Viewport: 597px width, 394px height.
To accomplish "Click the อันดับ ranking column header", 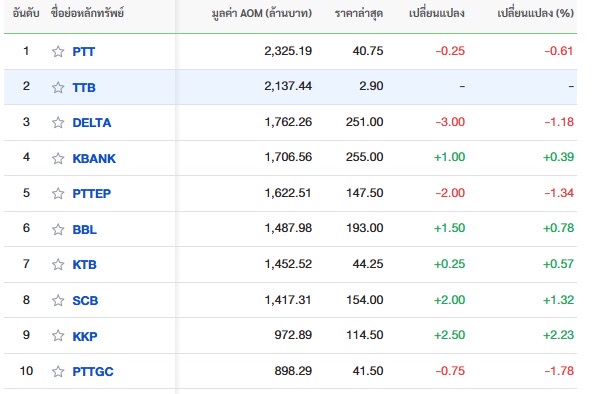I will (26, 13).
